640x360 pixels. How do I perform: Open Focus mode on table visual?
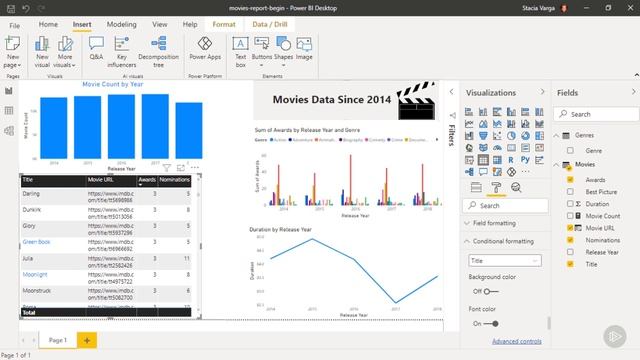(x=181, y=168)
